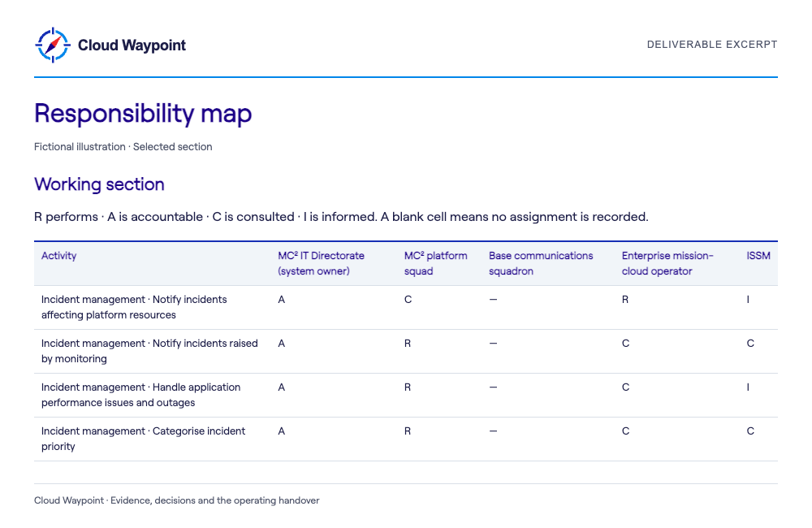Screen dimensions: 812x528
Task: Select the Fictional illustration subtitle text
Action: tap(123, 147)
